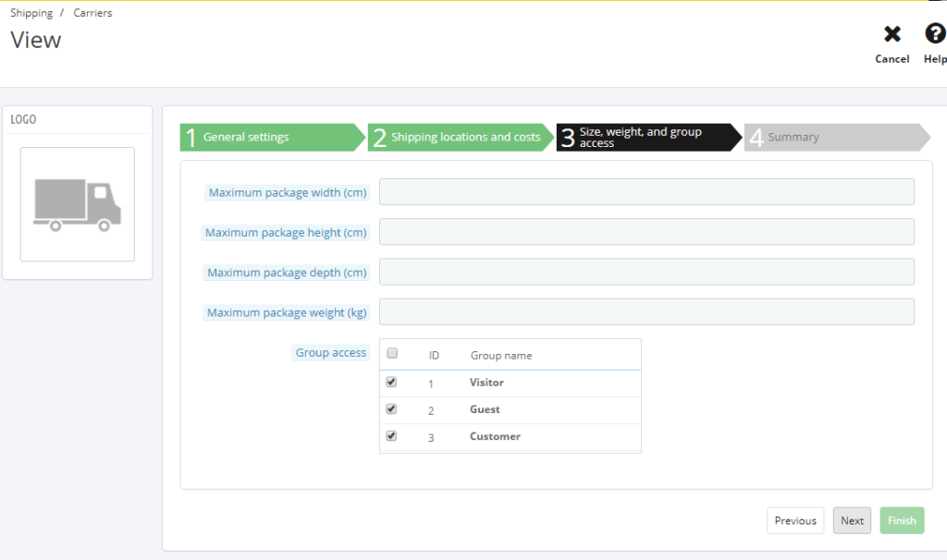Go to General settings step

pyautogui.click(x=268, y=138)
